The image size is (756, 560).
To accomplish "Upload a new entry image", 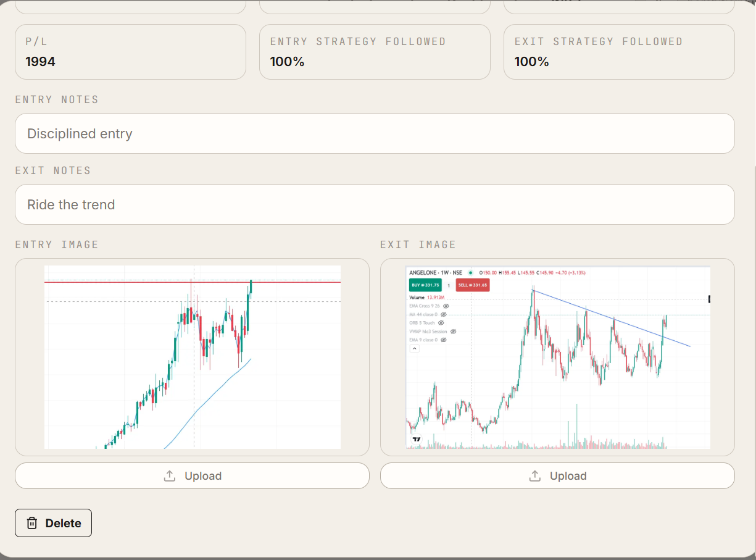I will pos(192,476).
